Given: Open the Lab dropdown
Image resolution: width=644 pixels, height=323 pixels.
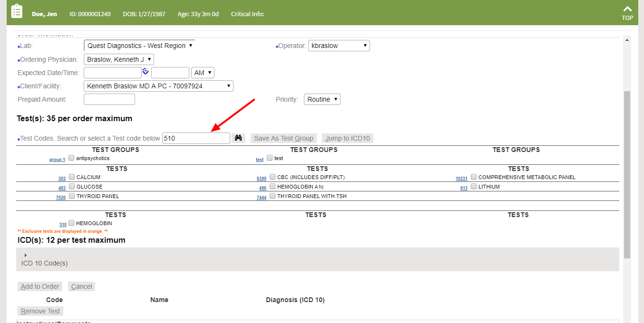Looking at the screenshot, I should tap(139, 46).
